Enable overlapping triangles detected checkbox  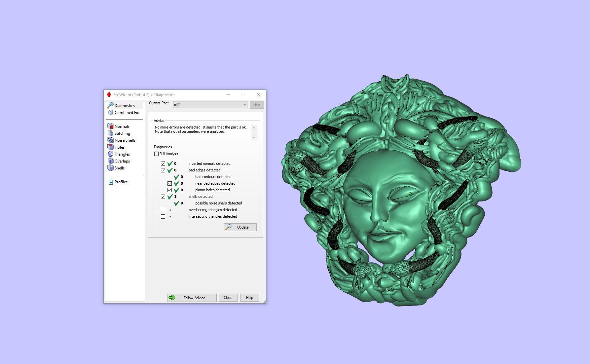(163, 210)
